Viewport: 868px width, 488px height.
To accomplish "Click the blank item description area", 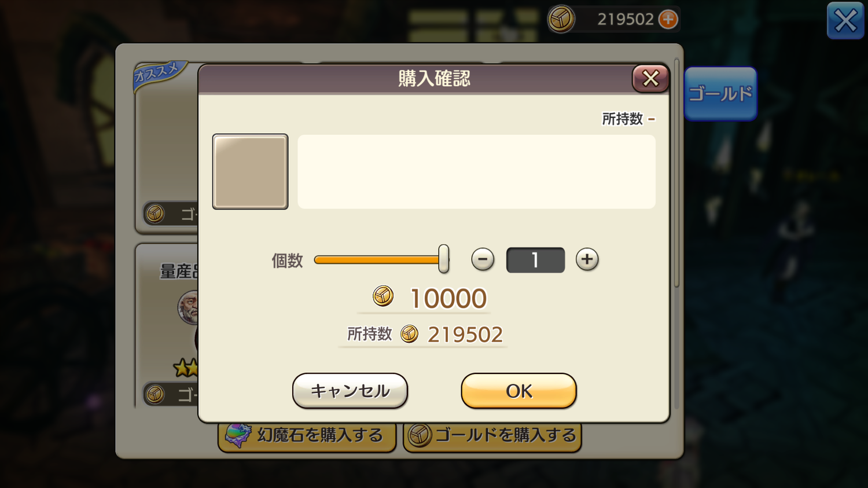I will [x=476, y=172].
